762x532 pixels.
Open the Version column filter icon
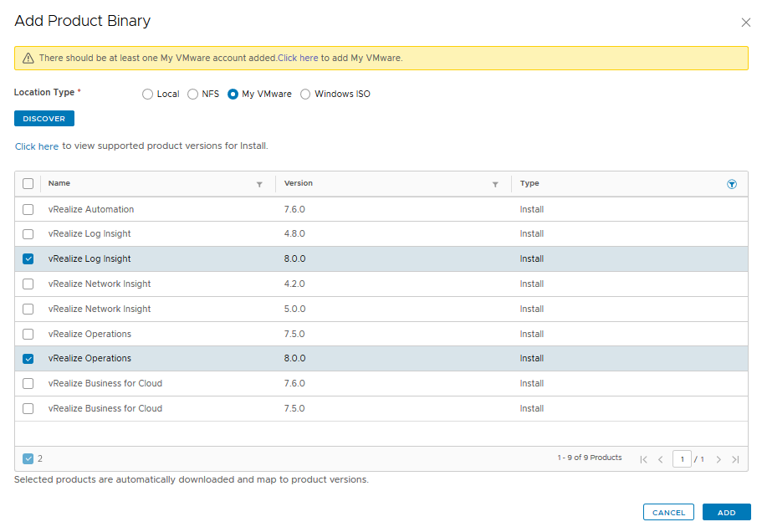tap(495, 184)
